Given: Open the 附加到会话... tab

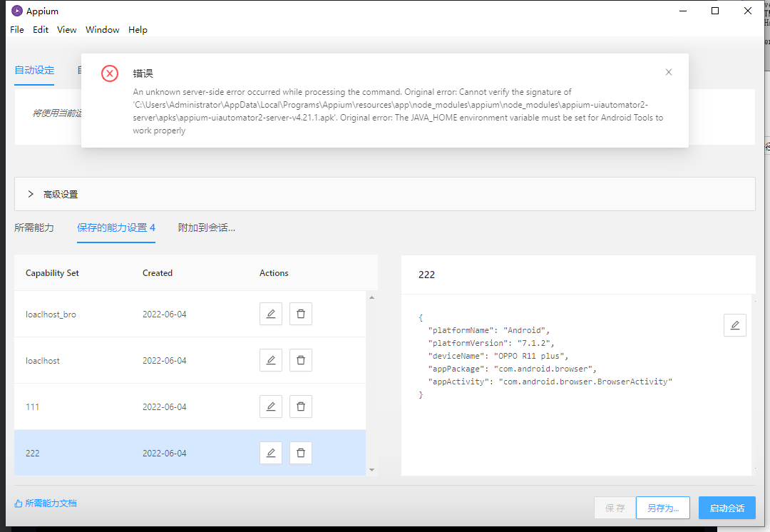Looking at the screenshot, I should point(207,227).
